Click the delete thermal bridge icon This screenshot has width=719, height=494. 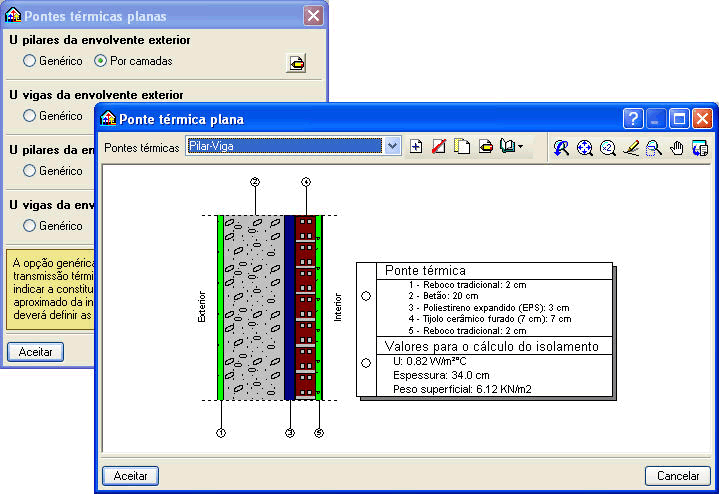(x=439, y=147)
